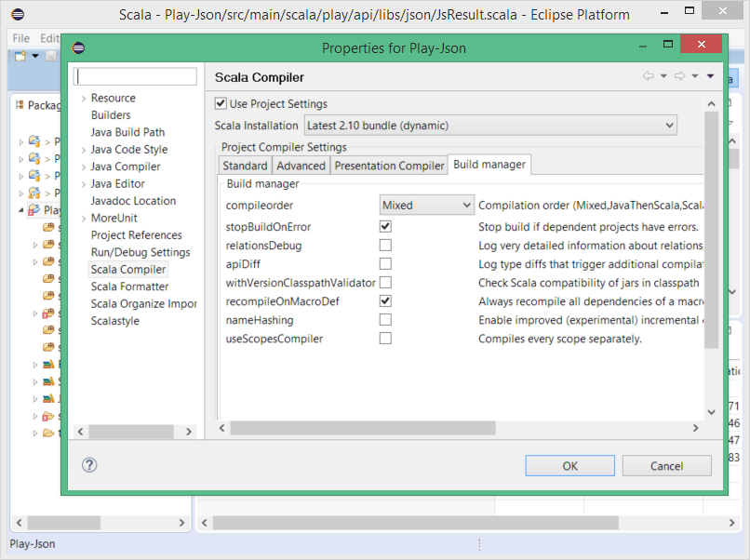Viewport: 750px width, 560px height.
Task: Click the Cancel button
Action: pyautogui.click(x=666, y=466)
